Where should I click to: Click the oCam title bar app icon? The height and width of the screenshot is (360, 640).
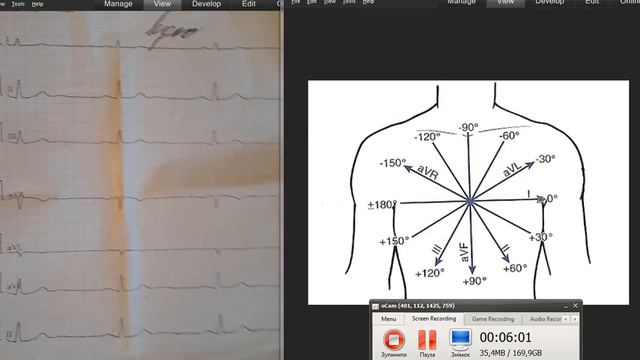click(x=376, y=306)
